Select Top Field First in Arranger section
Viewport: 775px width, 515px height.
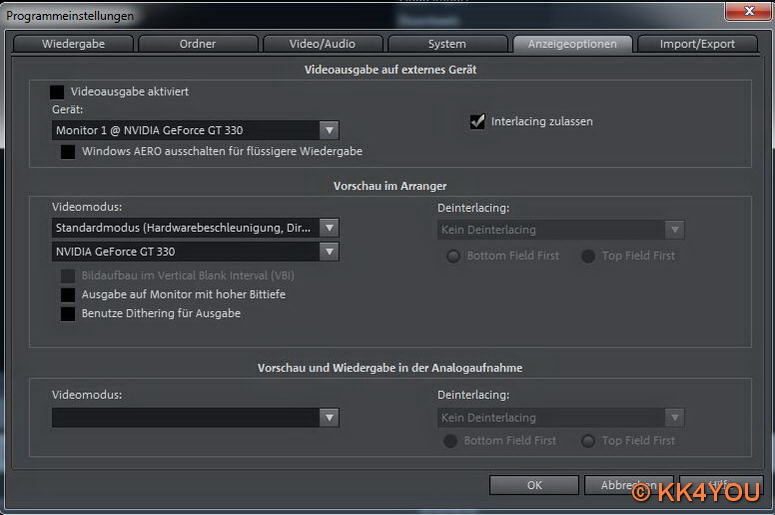(x=589, y=256)
